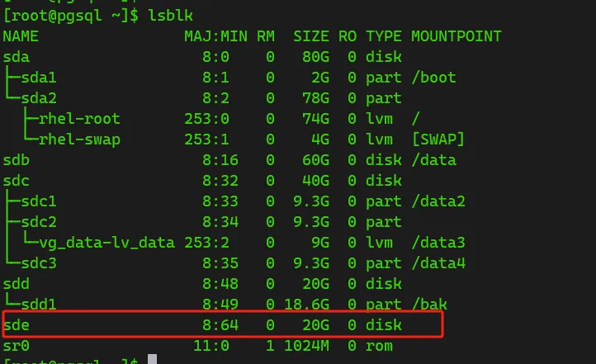596x364 pixels.
Task: Click the 80G size value
Action: [x=315, y=57]
